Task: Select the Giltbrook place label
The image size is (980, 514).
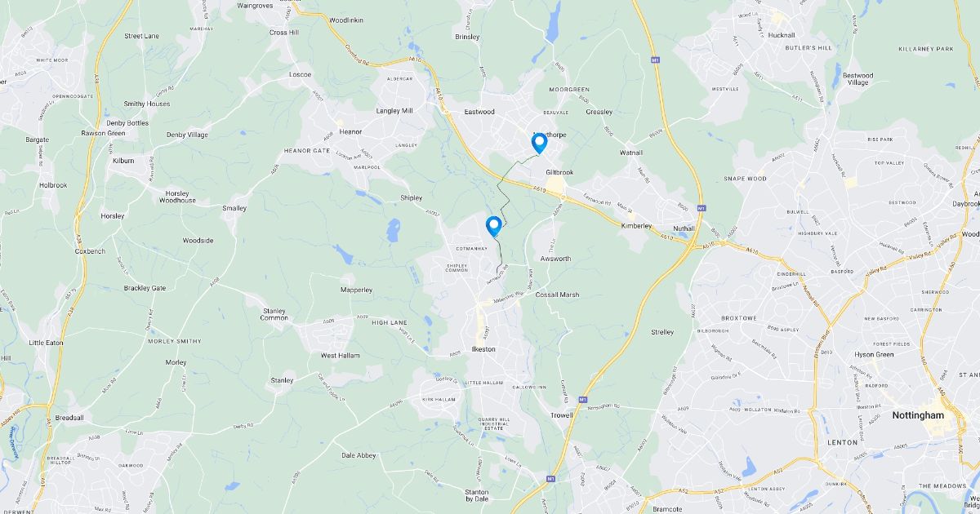Action: click(560, 172)
